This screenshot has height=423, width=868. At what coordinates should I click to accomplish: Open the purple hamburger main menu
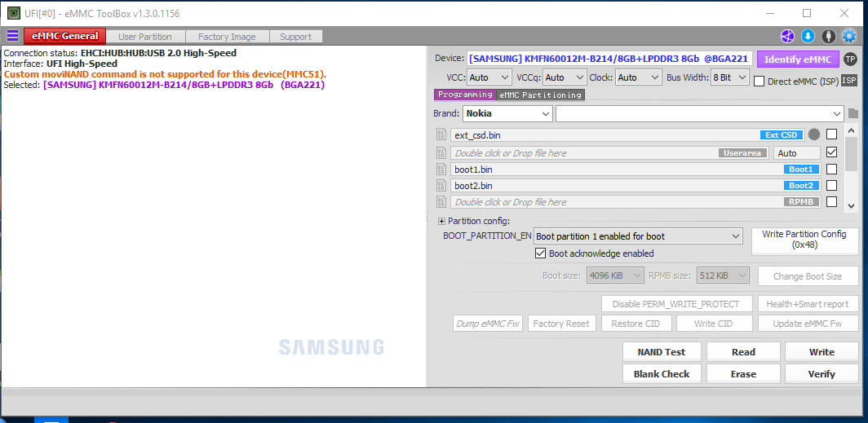(12, 37)
